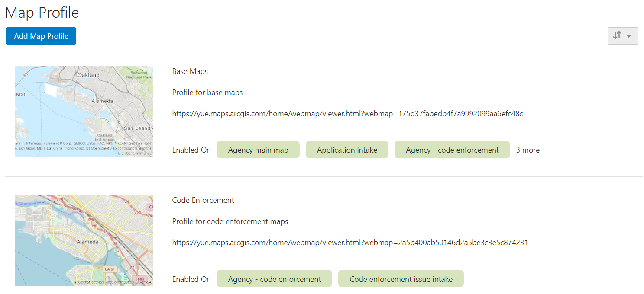Click the Code enforcement issue intake chip

pyautogui.click(x=401, y=278)
